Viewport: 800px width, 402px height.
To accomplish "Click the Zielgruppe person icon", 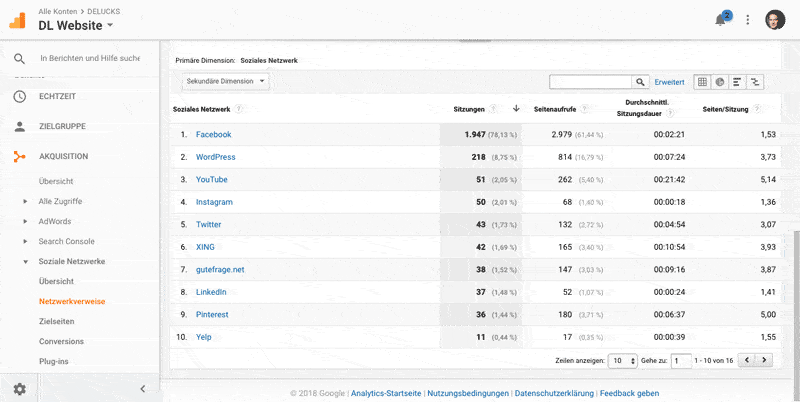I will tap(19, 127).
